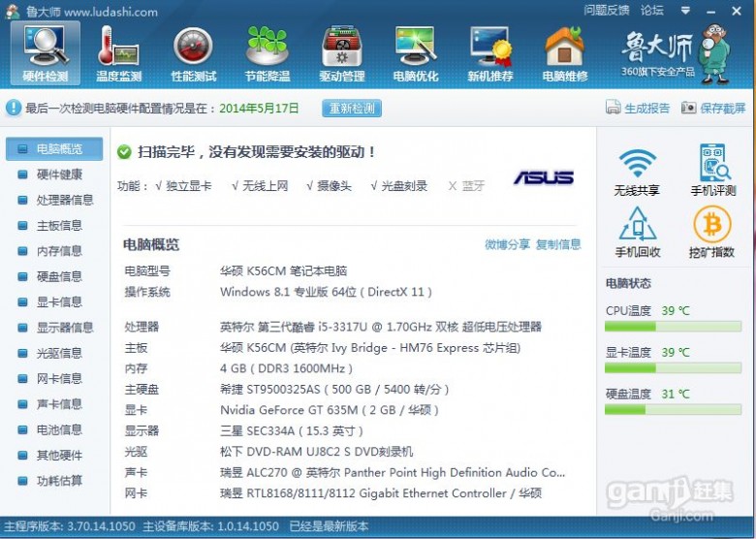
Task: Open 挖矿指数 bitcoin mining index
Action: 711,233
